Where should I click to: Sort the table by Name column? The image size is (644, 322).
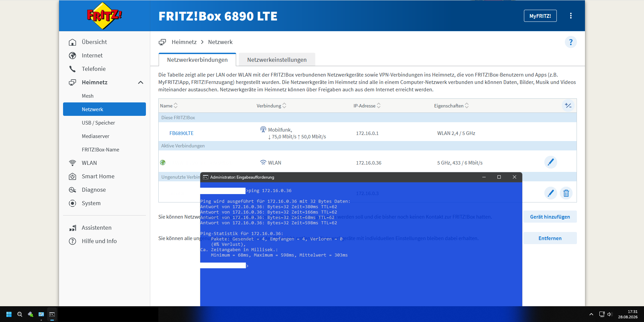169,105
